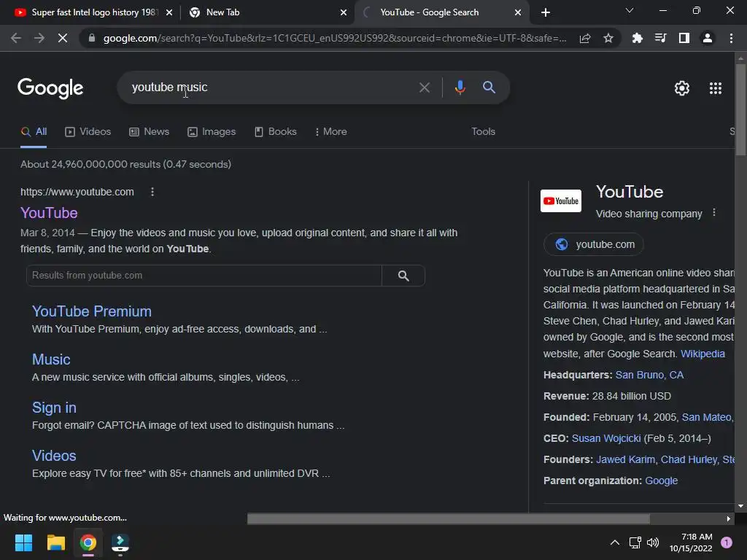Select the Images search tab
This screenshot has width=747, height=560.
[212, 131]
